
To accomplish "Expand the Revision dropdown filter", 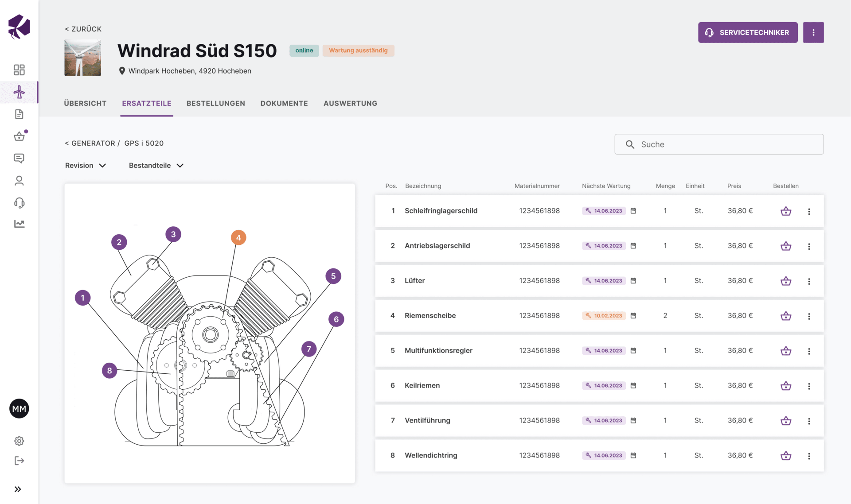I will 85,165.
